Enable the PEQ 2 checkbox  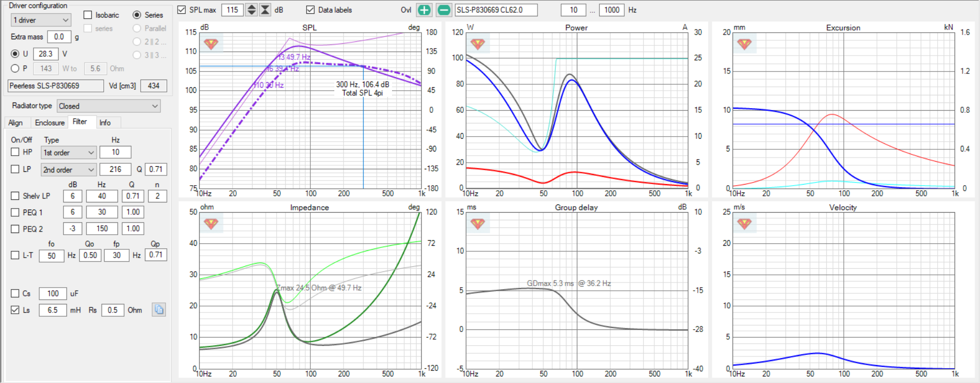pos(15,229)
